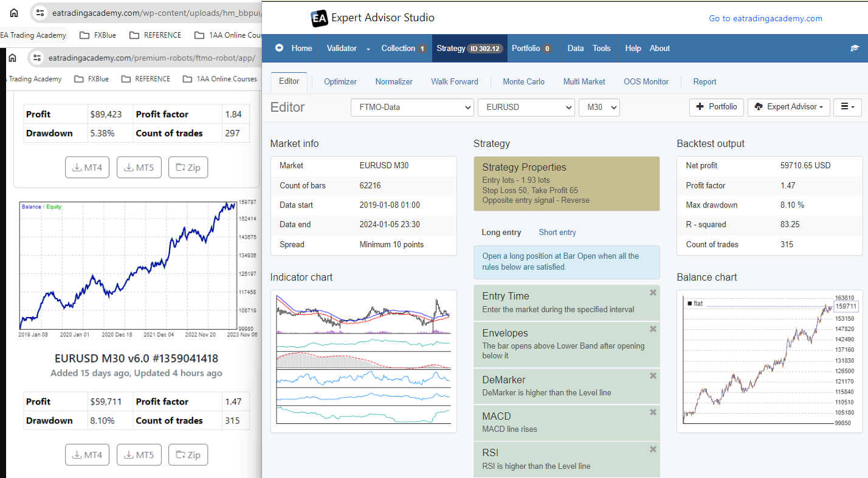Click the address bar URL in the premium-robots window
This screenshot has height=478, width=868.
click(151, 58)
